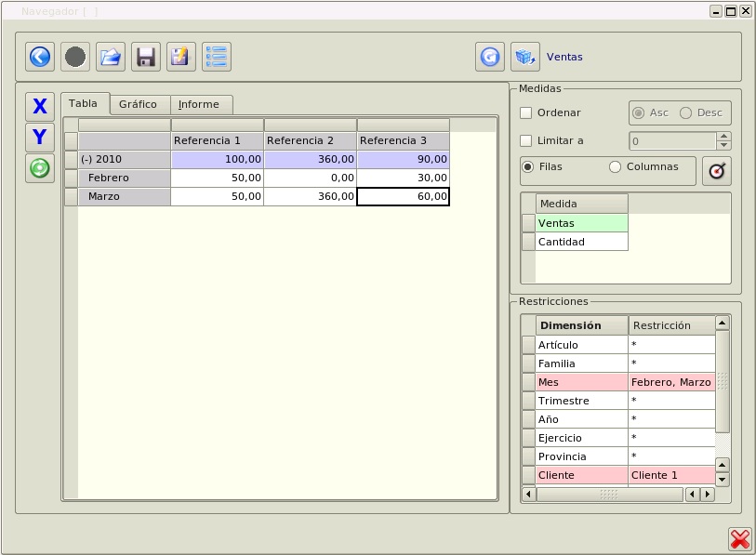
Task: Select the Cantidad measure row
Action: (x=581, y=242)
